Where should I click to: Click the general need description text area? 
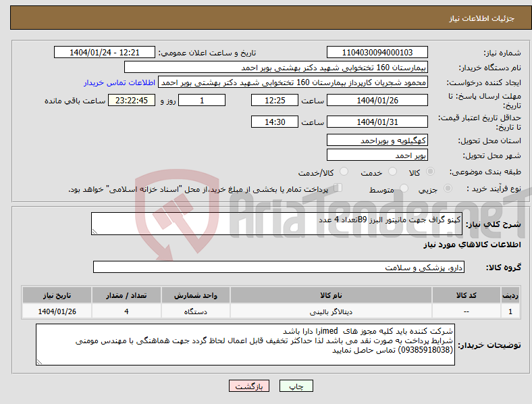tap(277, 224)
